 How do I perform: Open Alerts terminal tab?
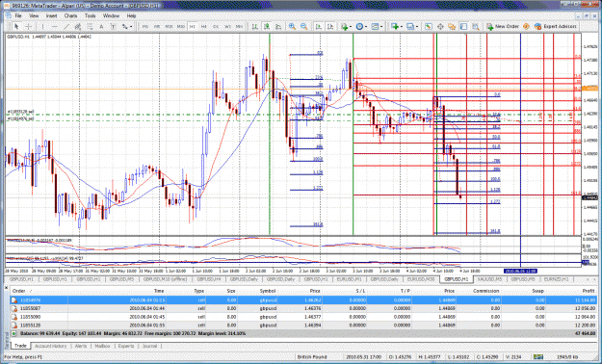click(81, 346)
